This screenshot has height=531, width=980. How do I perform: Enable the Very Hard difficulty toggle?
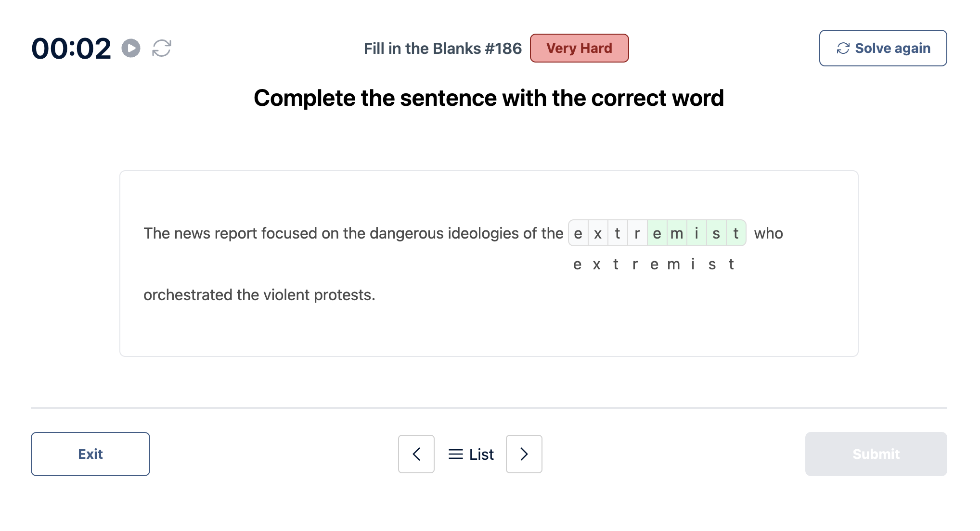578,47
